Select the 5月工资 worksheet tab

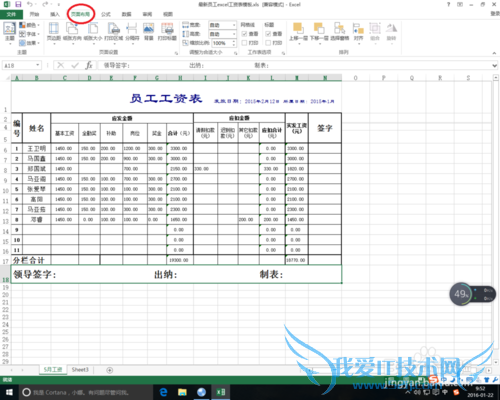(x=53, y=370)
